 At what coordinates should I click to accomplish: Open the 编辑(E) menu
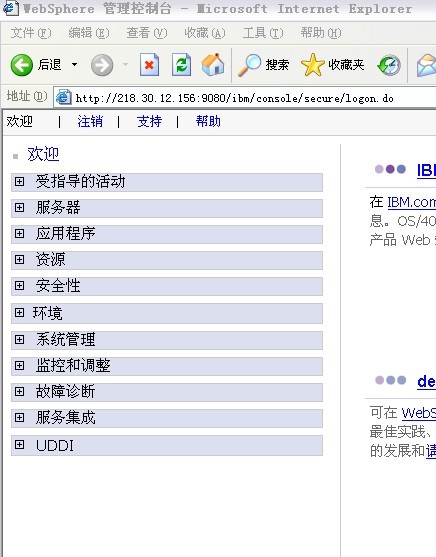tap(88, 33)
